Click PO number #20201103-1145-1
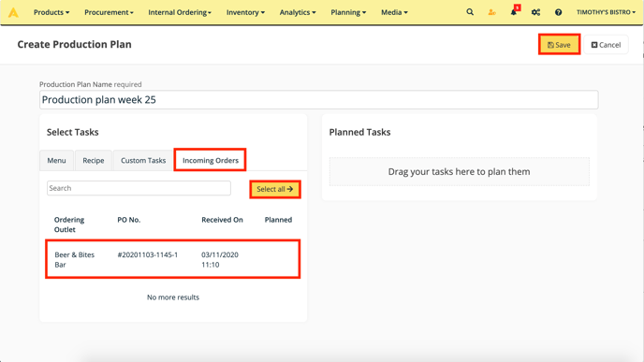Image resolution: width=644 pixels, height=362 pixels. (x=148, y=254)
